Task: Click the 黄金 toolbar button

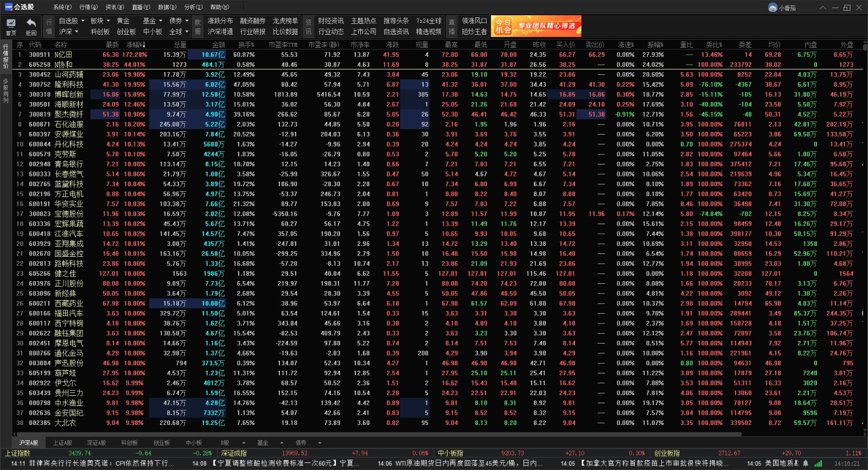Action: click(x=124, y=21)
